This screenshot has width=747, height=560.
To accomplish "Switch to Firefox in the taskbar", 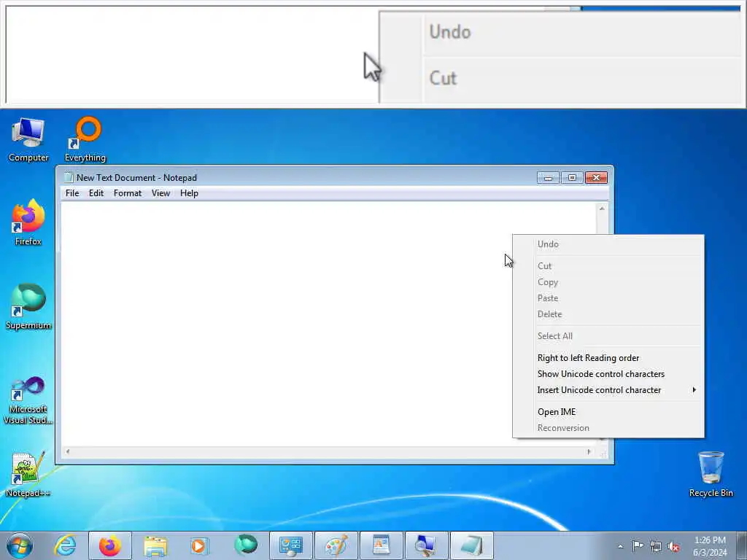I will click(110, 545).
